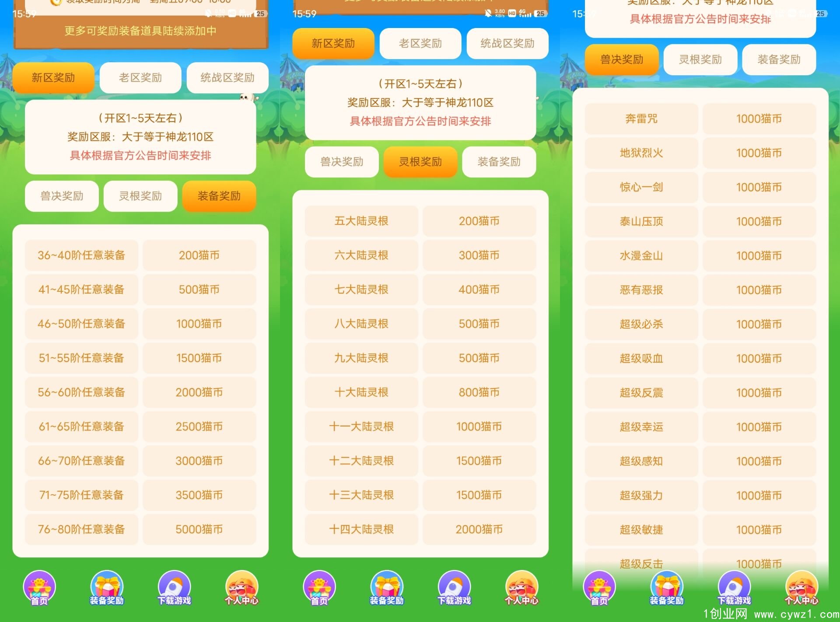Tap the 超级吸血 skill cell
This screenshot has width=840, height=622.
(x=641, y=358)
